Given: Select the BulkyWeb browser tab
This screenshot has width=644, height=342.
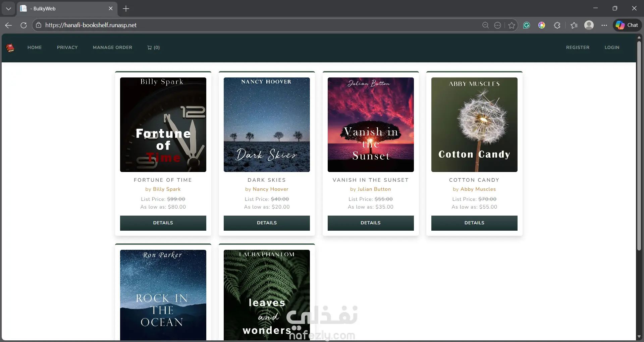Looking at the screenshot, I should (67, 9).
